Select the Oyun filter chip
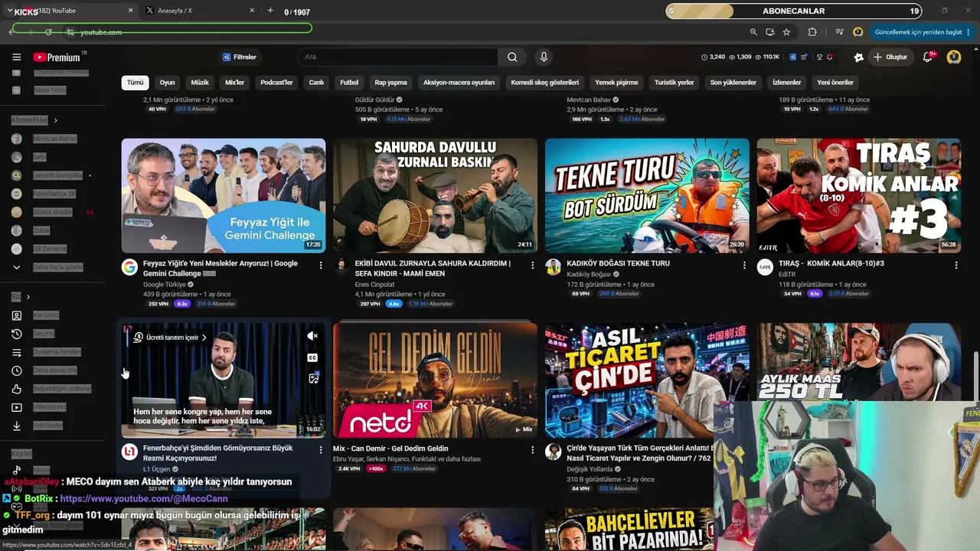980x551 pixels. 167,83
